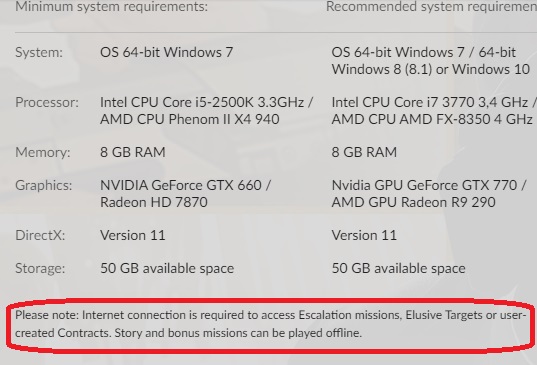
Task: Click the Minimum system requirements heading
Action: (x=111, y=7)
